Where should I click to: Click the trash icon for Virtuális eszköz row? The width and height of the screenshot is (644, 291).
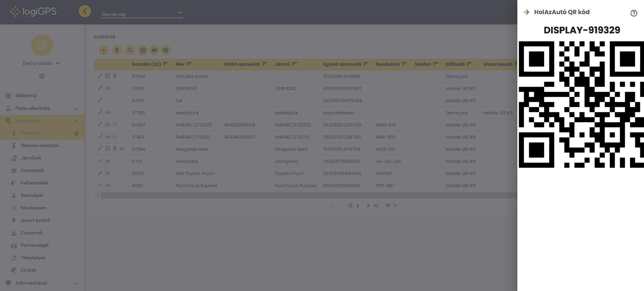click(115, 76)
